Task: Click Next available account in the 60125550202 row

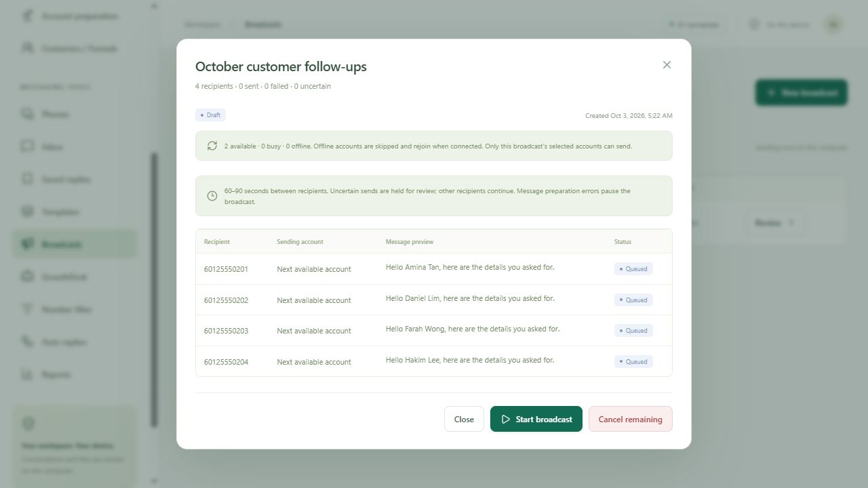Action: [x=314, y=300]
